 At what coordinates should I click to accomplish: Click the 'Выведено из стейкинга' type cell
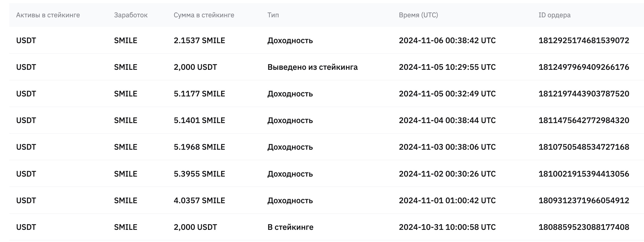312,67
